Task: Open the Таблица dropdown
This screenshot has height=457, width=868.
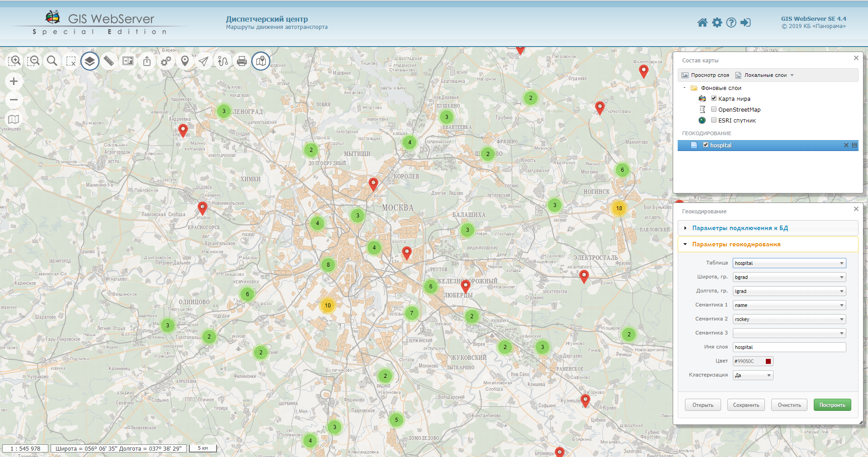Action: tap(789, 263)
